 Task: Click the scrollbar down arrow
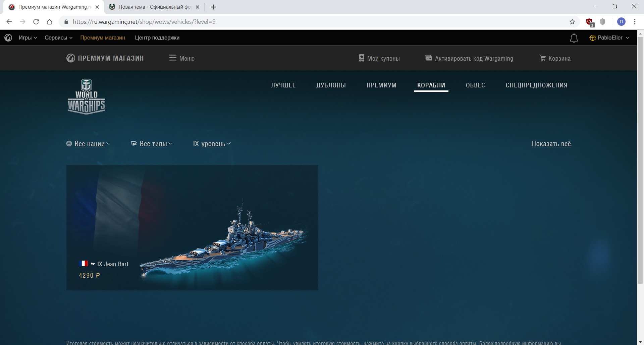point(641,342)
